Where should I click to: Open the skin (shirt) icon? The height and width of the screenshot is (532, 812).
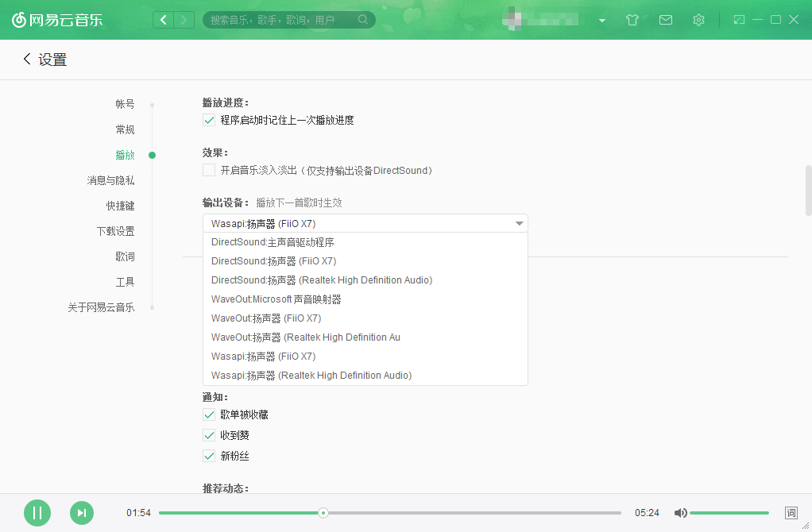632,20
